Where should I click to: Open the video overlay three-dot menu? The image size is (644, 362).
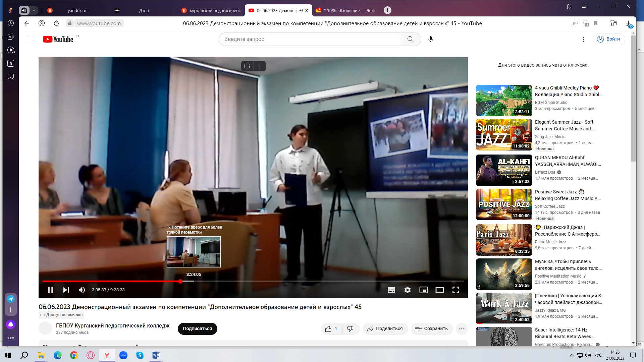(260, 66)
